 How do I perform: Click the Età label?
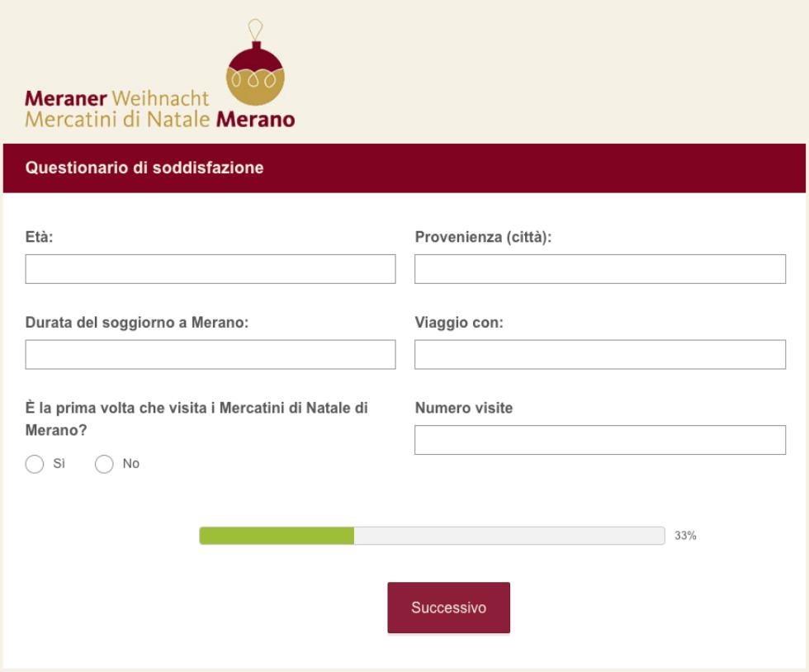coord(40,237)
